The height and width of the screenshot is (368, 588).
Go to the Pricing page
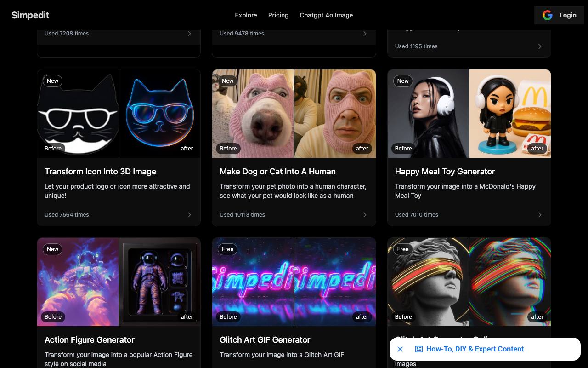278,15
